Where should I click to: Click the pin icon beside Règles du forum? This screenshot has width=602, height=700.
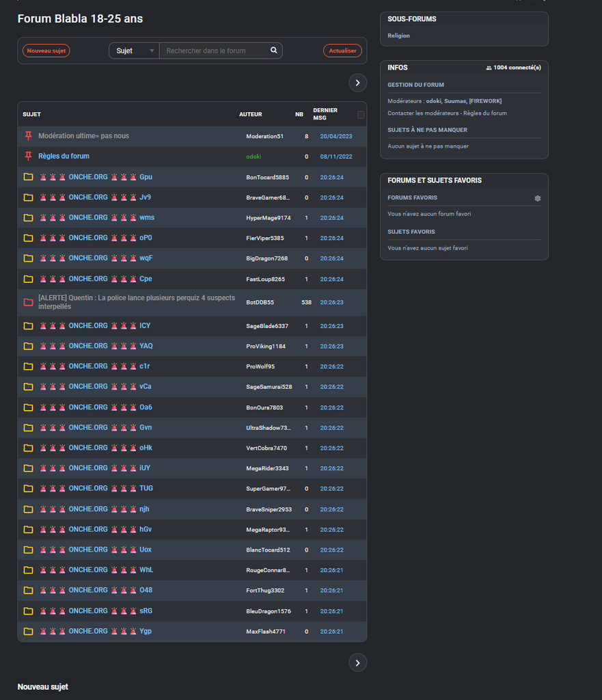28,157
